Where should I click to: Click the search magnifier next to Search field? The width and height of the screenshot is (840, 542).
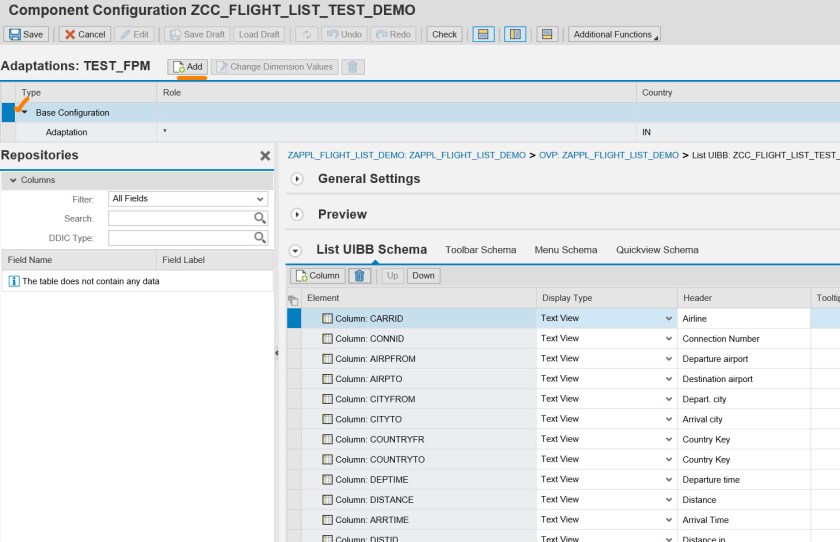(260, 218)
